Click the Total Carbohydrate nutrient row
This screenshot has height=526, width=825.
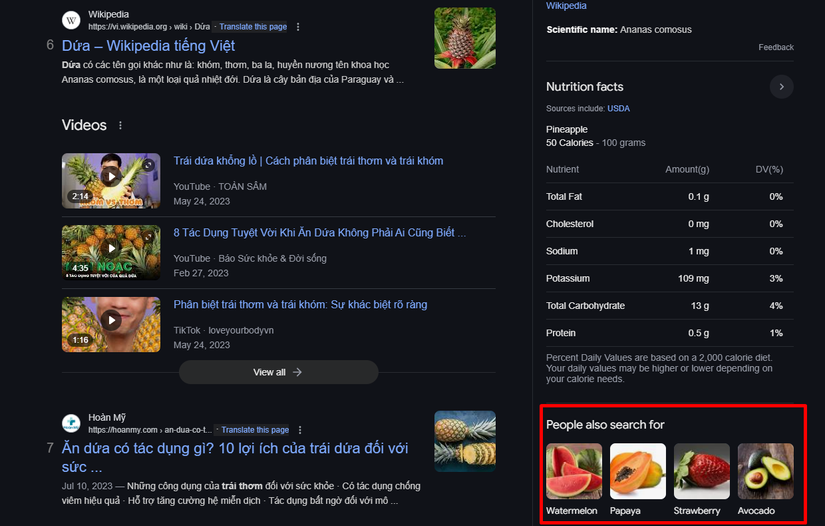pos(670,306)
